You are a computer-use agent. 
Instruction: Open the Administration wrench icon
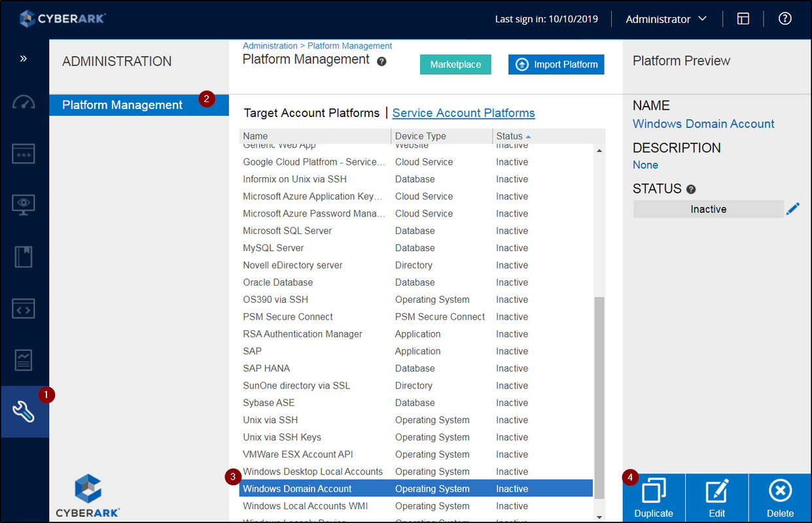click(x=24, y=411)
